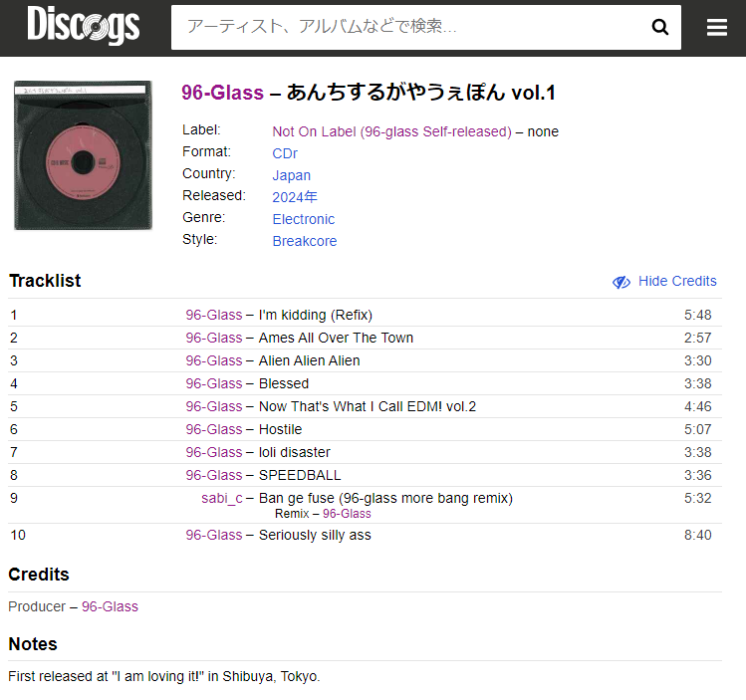Click the Credits heading
746x700 pixels.
(x=39, y=575)
